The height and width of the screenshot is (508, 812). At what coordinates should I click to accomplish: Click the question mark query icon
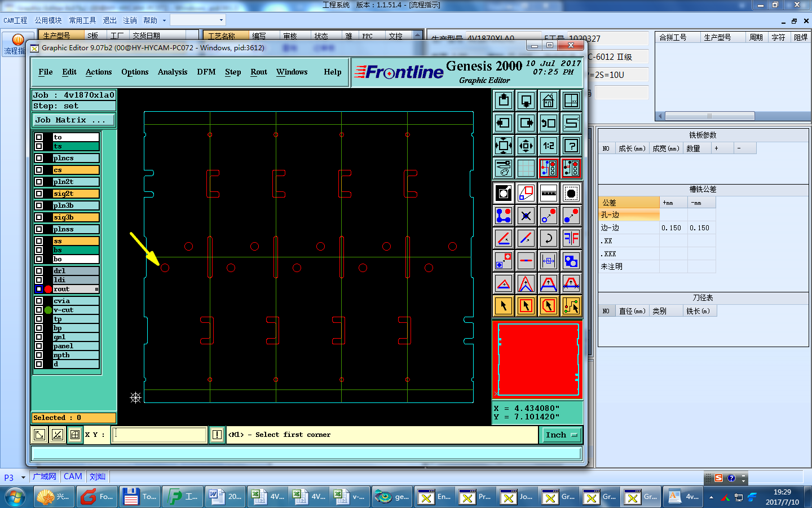click(x=571, y=146)
